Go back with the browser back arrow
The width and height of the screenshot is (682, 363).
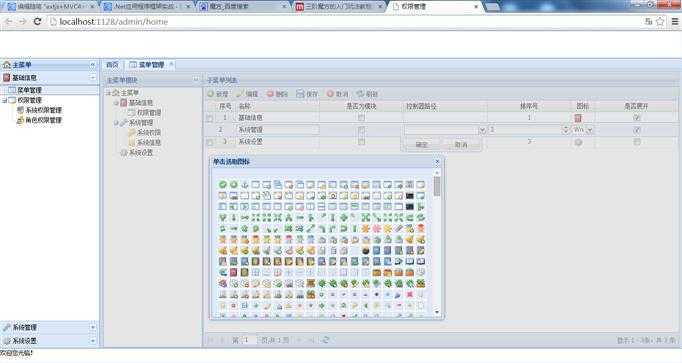tap(8, 21)
